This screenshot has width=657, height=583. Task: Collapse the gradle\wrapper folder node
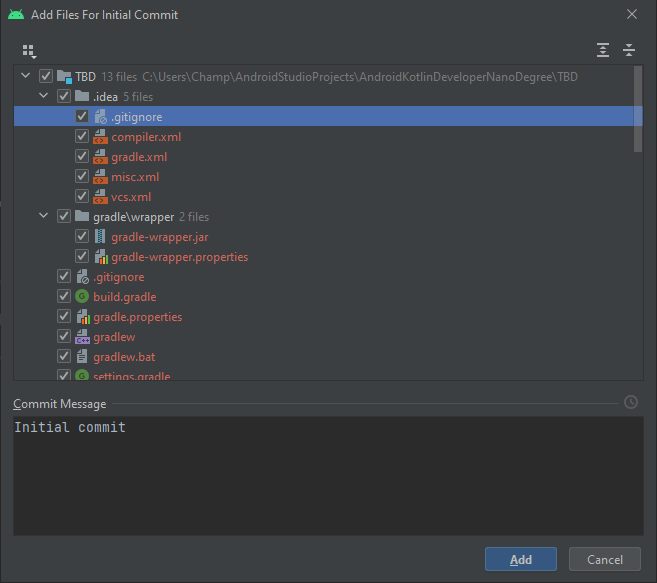pyautogui.click(x=44, y=216)
